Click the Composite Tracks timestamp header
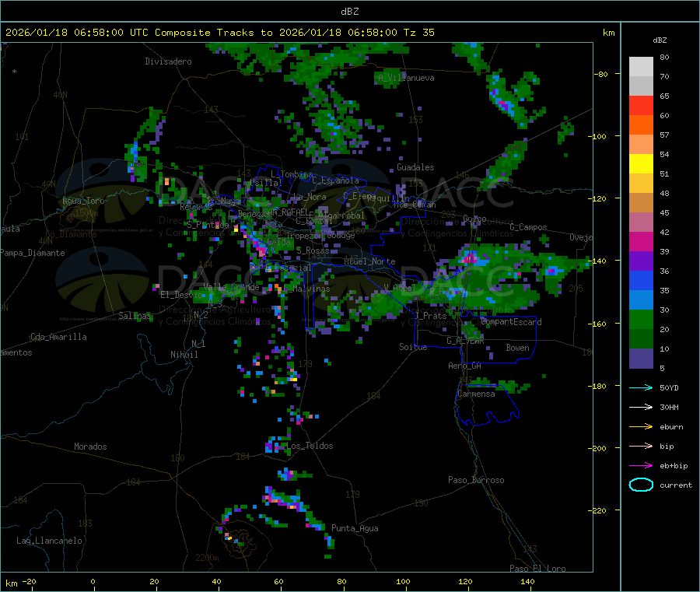Screen dimensions: 700x592 219,33
